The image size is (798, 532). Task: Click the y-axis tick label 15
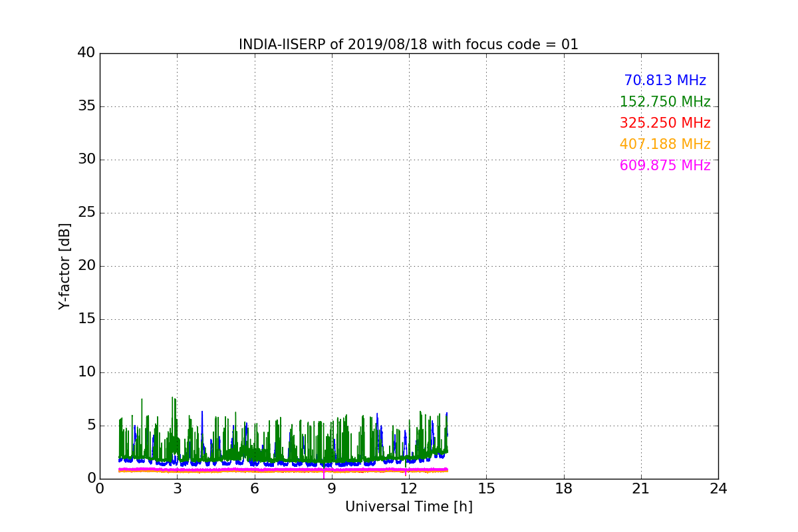[x=86, y=319]
